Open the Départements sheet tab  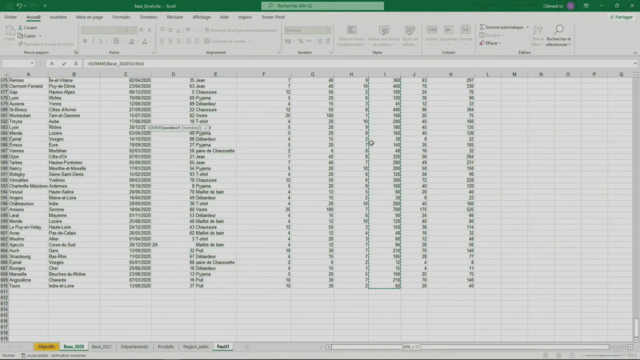pyautogui.click(x=134, y=347)
